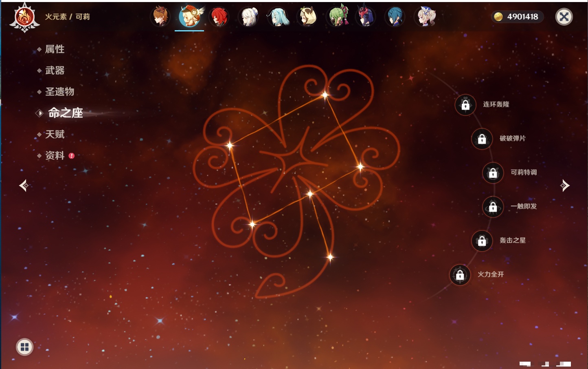Click the topmost star of the constellation
This screenshot has width=588, height=369.
tap(325, 95)
